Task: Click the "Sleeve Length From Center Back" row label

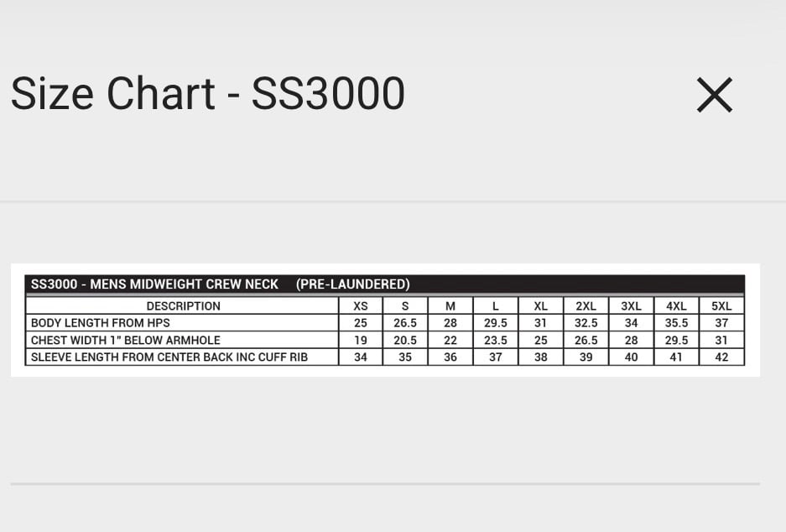Action: coord(169,357)
